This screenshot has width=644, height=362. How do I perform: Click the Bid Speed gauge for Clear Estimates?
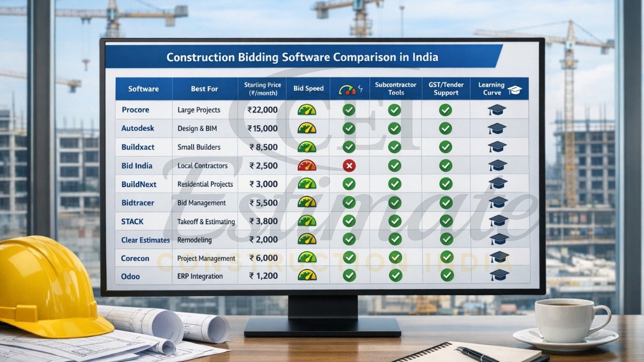(307, 239)
